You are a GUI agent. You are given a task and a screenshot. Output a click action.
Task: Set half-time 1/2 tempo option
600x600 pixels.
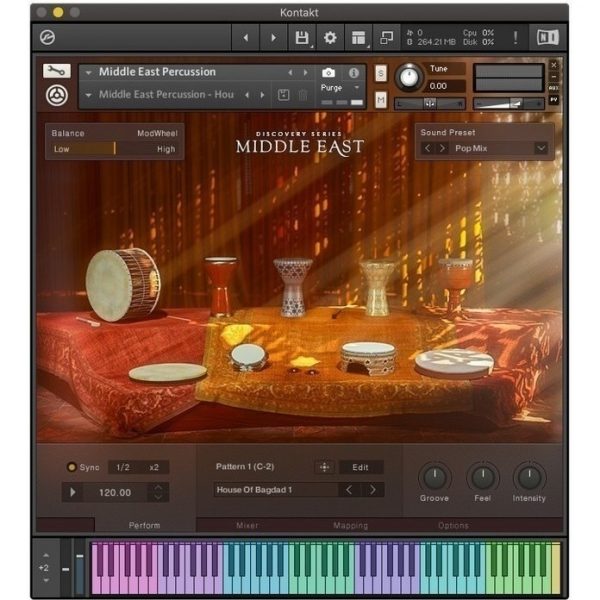123,467
